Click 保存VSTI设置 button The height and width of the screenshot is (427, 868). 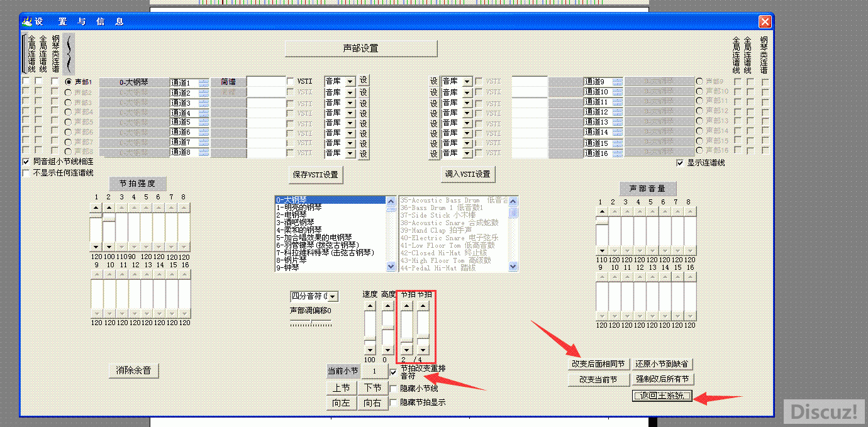point(316,174)
